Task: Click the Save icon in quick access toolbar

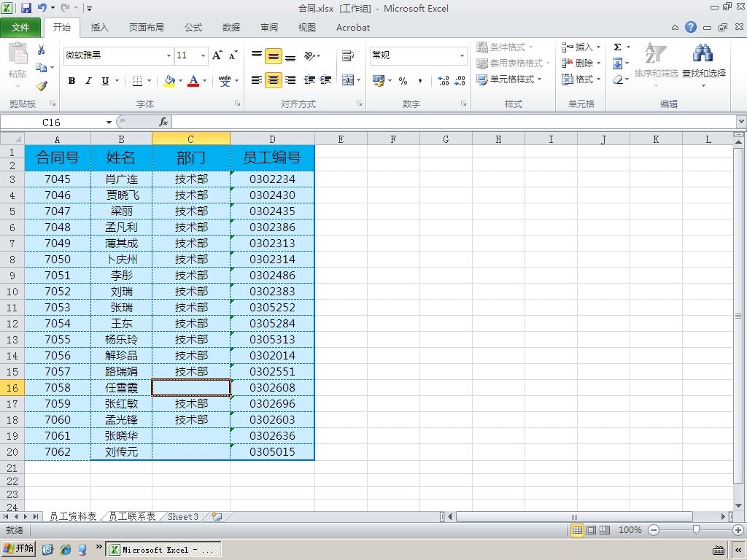Action: coord(26,8)
